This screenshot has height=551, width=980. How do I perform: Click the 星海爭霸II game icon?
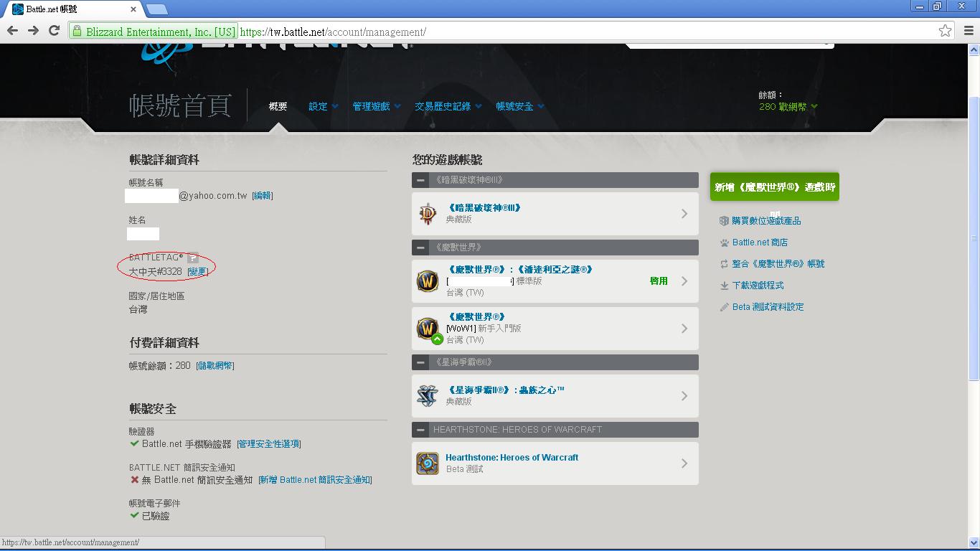click(x=428, y=395)
